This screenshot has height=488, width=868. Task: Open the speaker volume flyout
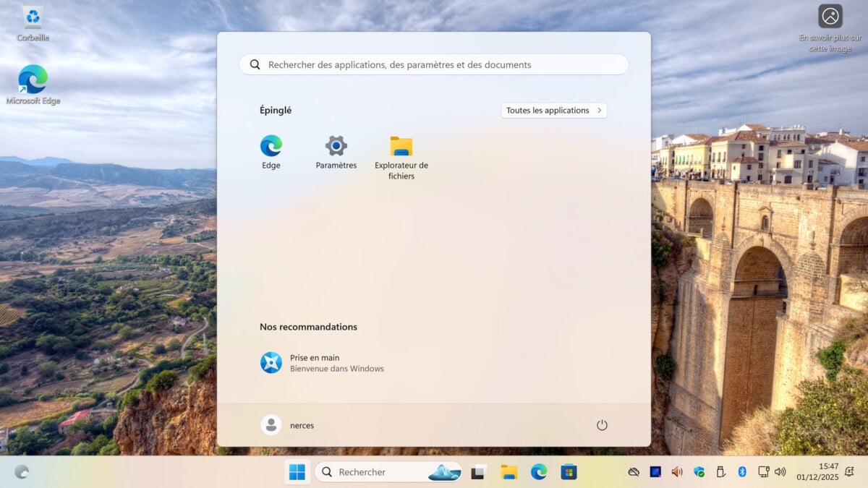(x=780, y=472)
